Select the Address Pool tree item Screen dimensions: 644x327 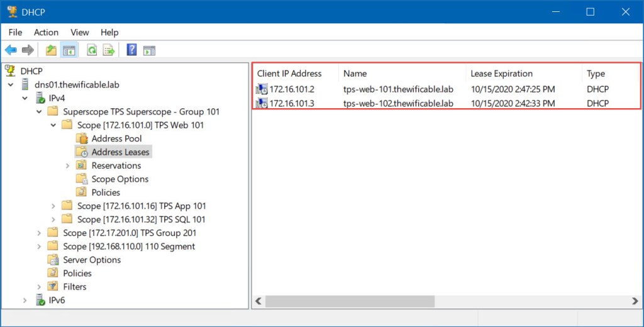[116, 138]
